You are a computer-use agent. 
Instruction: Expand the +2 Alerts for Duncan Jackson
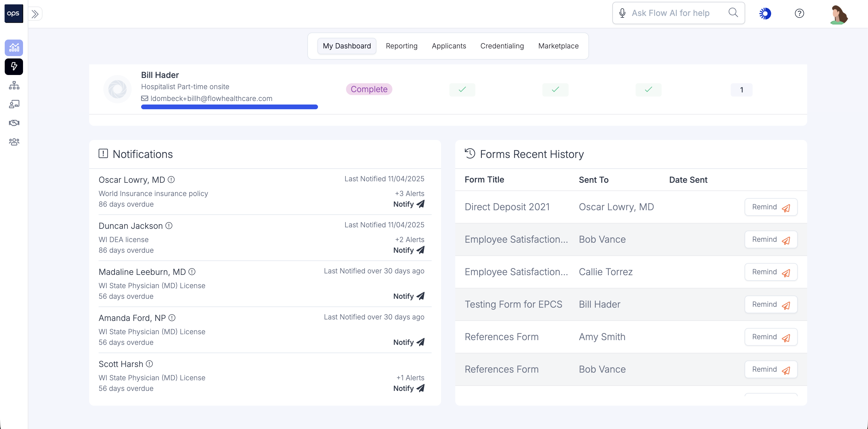pyautogui.click(x=409, y=240)
